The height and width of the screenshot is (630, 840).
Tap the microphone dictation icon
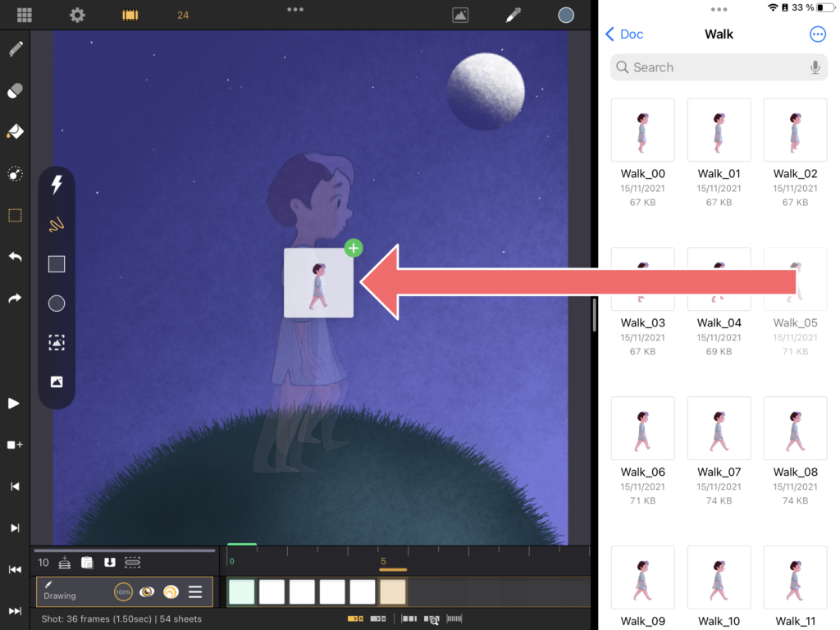[x=815, y=67]
